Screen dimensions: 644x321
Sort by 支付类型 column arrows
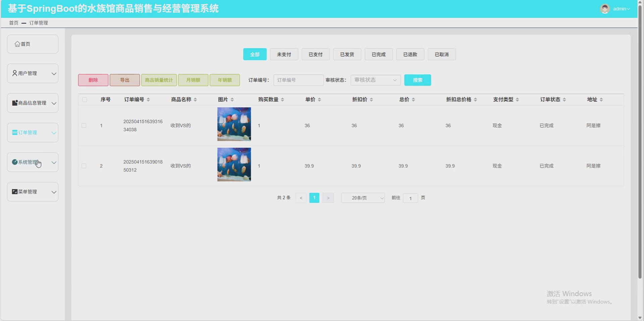(517, 100)
